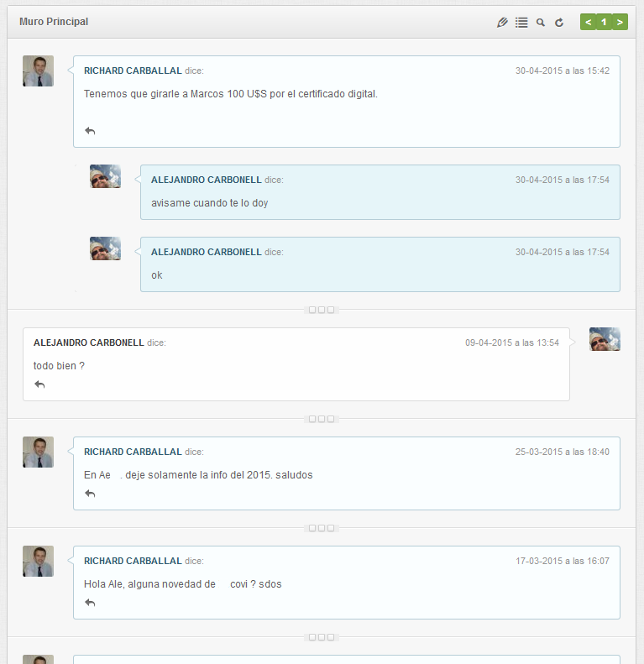
Task: Click timestamp '09-04-2015 a las 13:54'
Action: click(512, 342)
